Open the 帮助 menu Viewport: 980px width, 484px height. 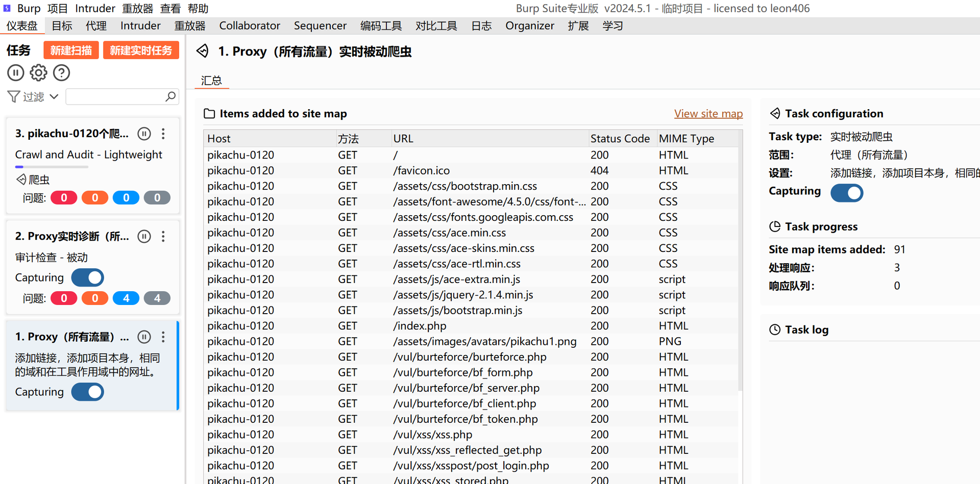(x=198, y=8)
